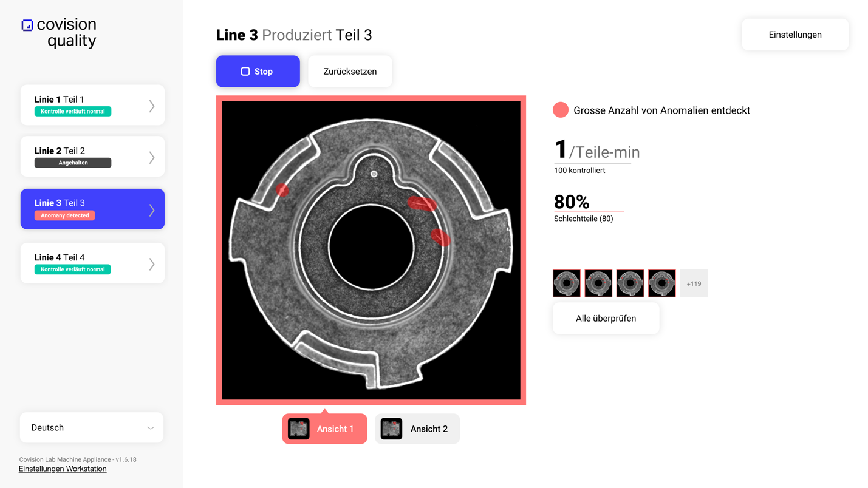Open the third defective part thumbnail
Image resolution: width=868 pixels, height=488 pixels.
[x=630, y=283]
